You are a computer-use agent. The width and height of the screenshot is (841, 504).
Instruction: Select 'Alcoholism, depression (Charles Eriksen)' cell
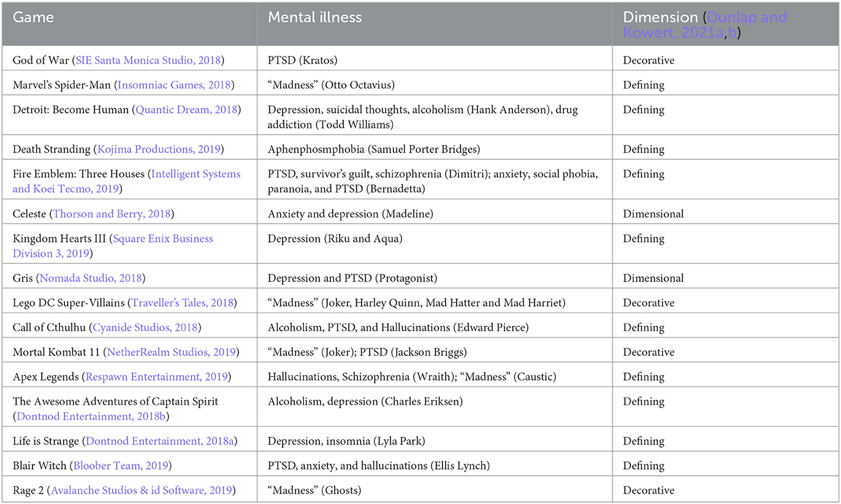click(x=365, y=402)
